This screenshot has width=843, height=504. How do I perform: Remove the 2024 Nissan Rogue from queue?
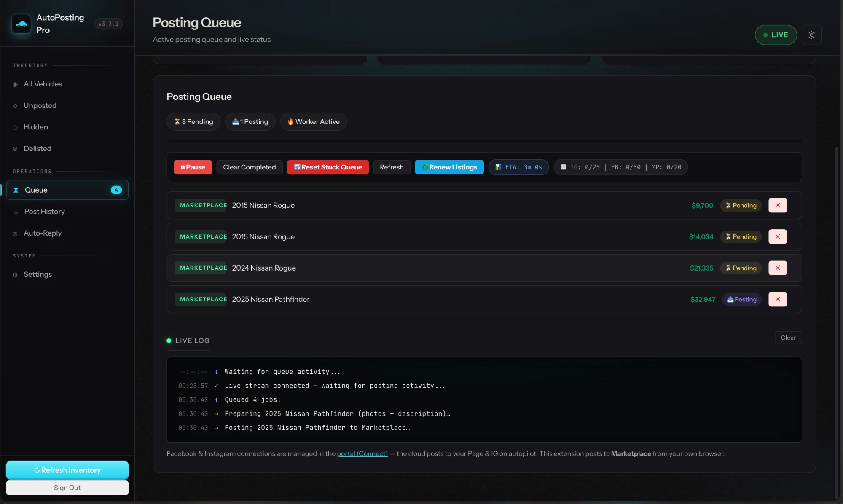tap(778, 268)
